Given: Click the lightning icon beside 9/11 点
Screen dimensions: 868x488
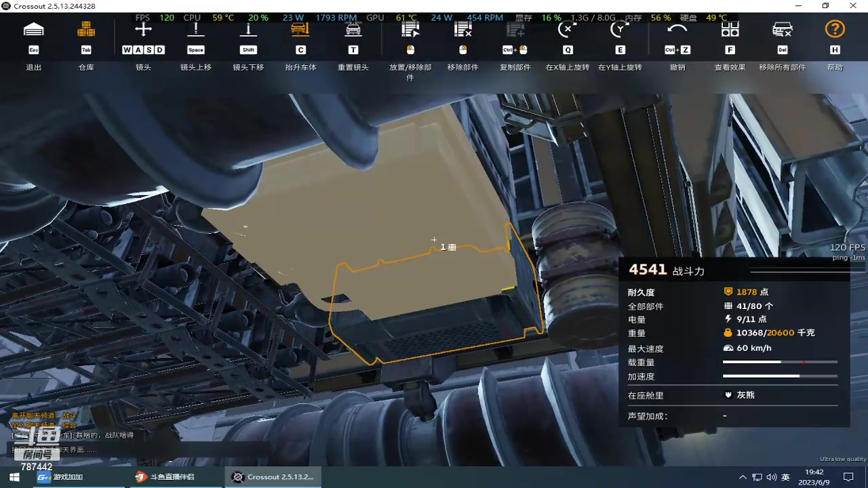Looking at the screenshot, I should click(728, 319).
